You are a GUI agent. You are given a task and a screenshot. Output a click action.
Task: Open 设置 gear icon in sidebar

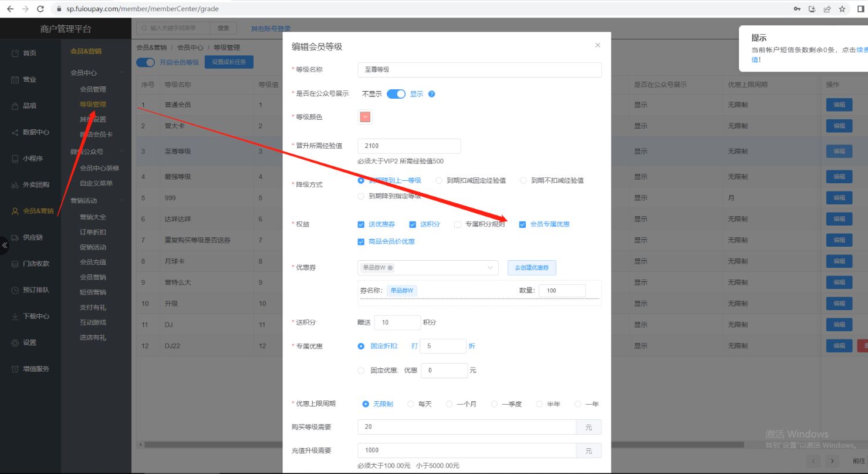(x=16, y=342)
